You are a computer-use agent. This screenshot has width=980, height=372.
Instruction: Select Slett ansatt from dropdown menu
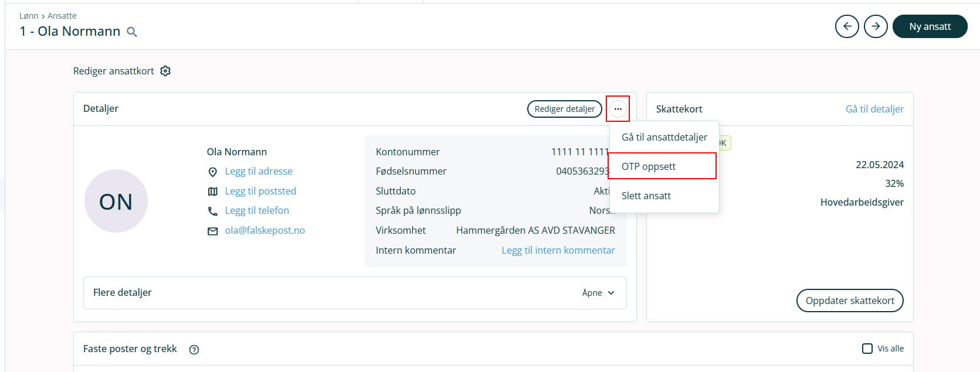646,196
